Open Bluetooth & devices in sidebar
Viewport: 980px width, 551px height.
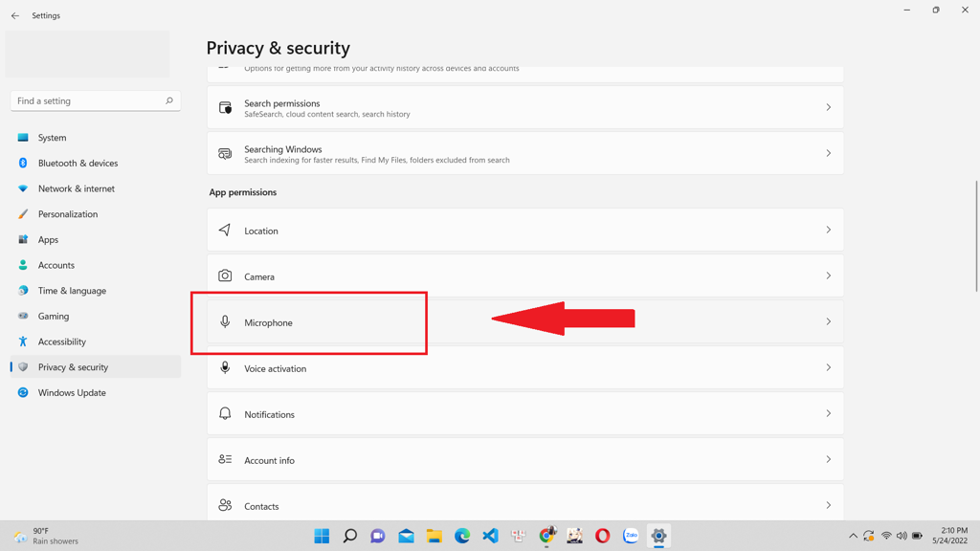tap(78, 164)
